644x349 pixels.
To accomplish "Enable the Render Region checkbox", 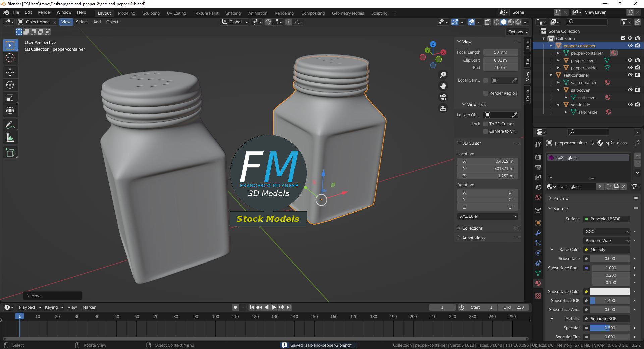I will click(x=485, y=93).
